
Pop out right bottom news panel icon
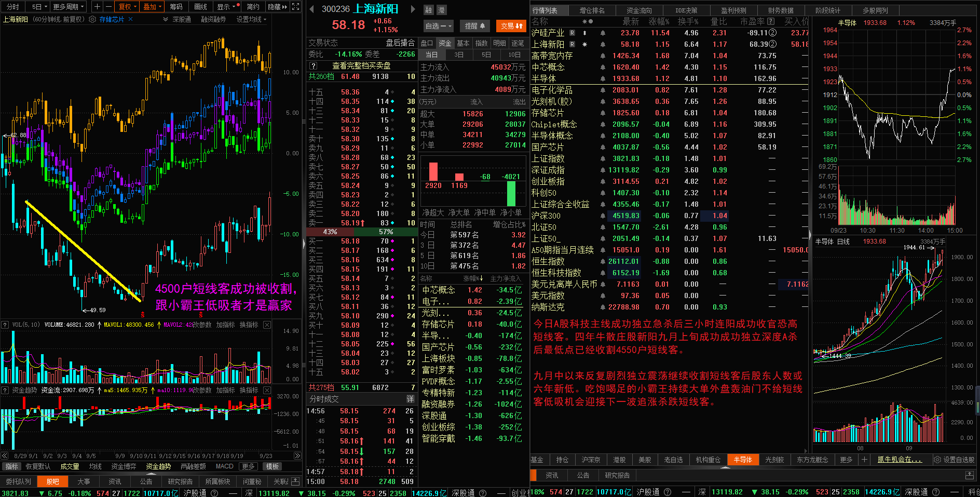[969, 475]
